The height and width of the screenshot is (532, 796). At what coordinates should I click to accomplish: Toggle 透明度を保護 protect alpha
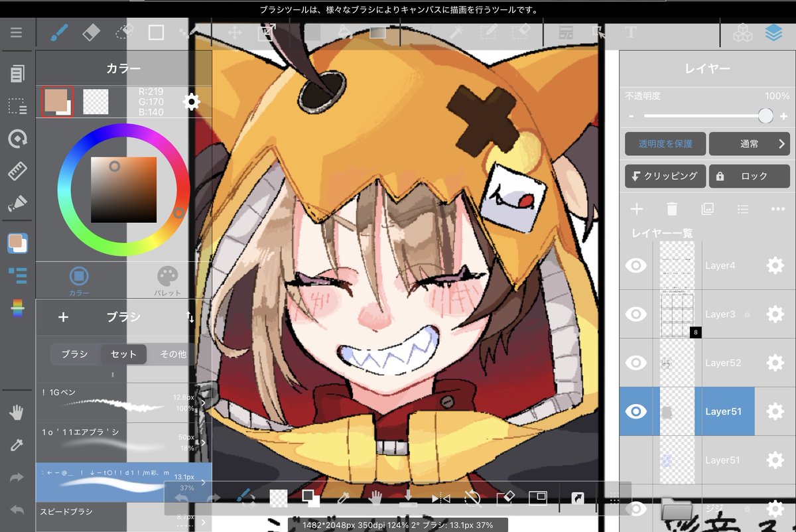pos(665,143)
